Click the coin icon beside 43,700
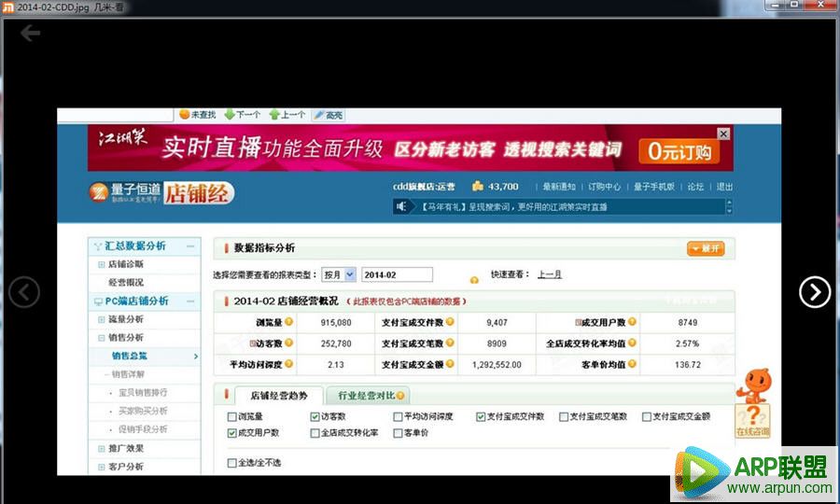This screenshot has height=504, width=840. (x=477, y=186)
